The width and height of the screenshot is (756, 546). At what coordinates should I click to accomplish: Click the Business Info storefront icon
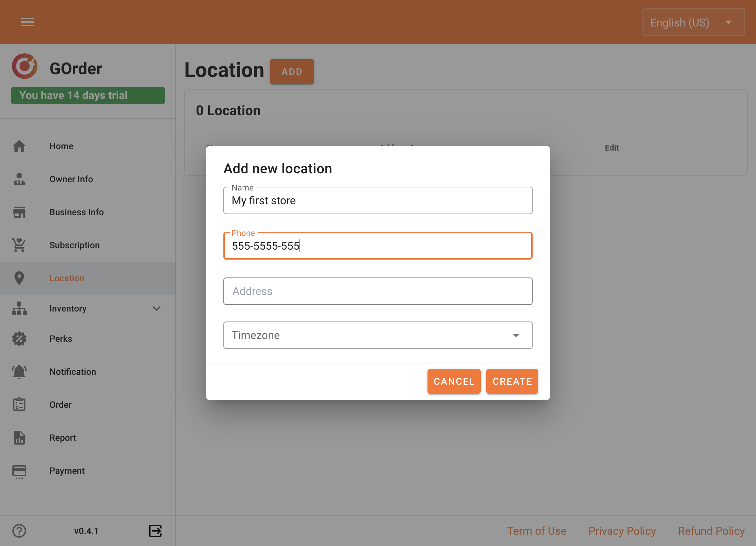point(19,212)
